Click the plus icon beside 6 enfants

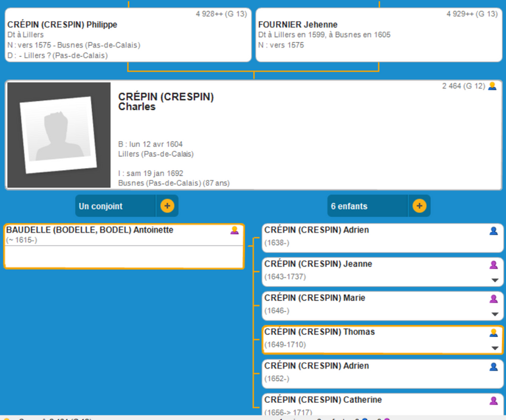419,206
